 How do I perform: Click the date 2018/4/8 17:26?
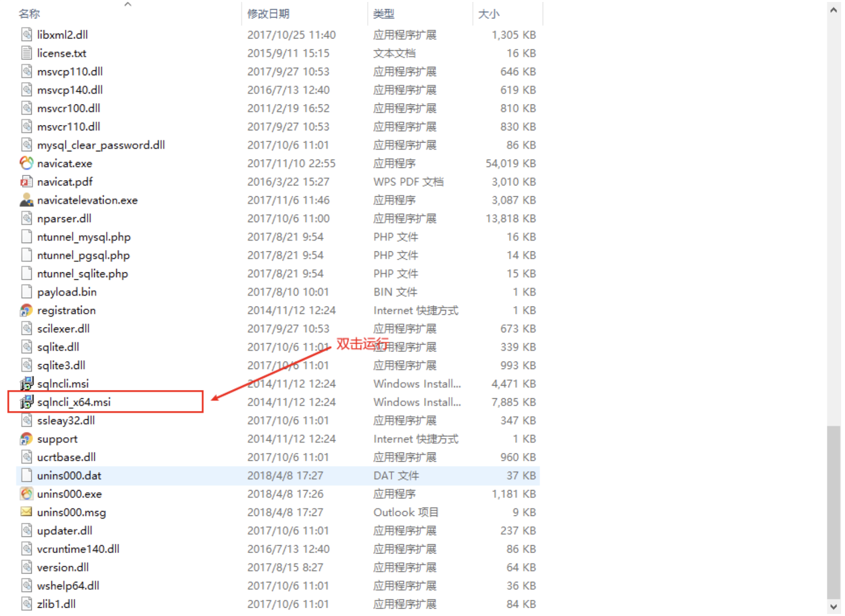(285, 494)
